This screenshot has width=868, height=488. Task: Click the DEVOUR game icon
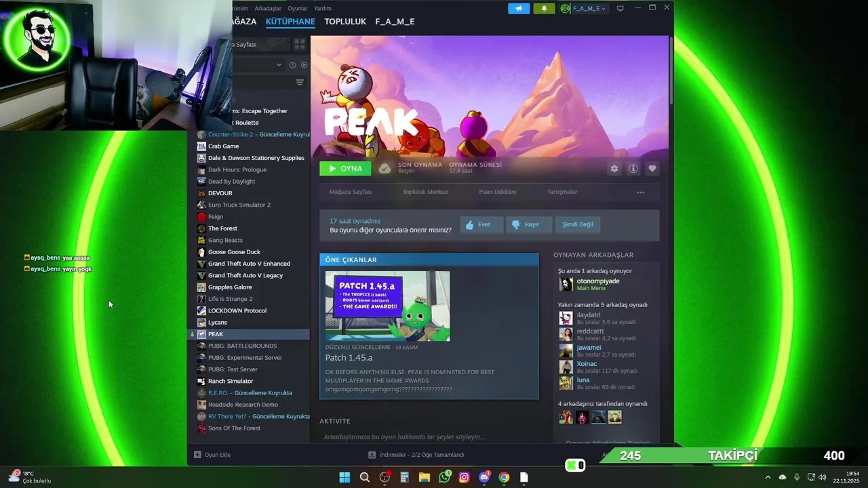[201, 193]
